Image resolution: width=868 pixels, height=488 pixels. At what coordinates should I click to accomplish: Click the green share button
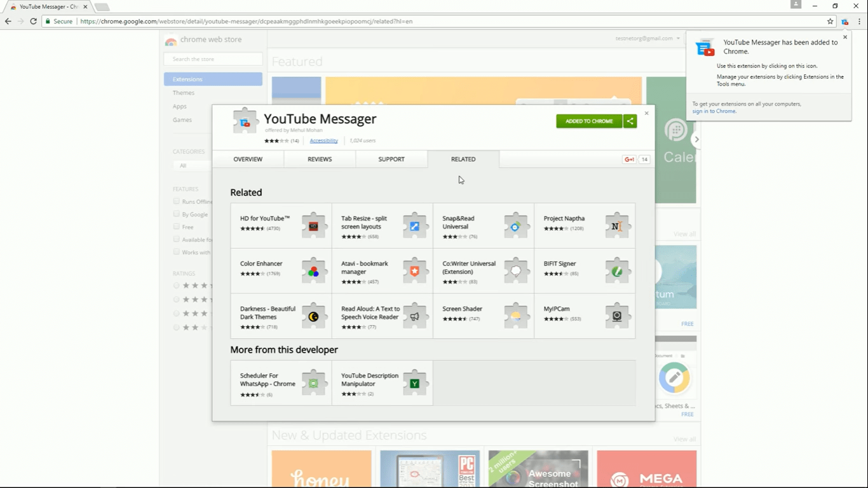coord(630,121)
